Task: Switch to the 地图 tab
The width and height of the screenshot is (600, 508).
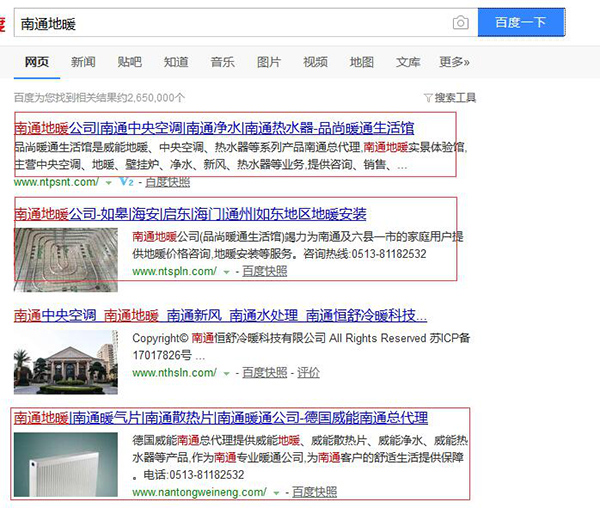Action: point(362,62)
